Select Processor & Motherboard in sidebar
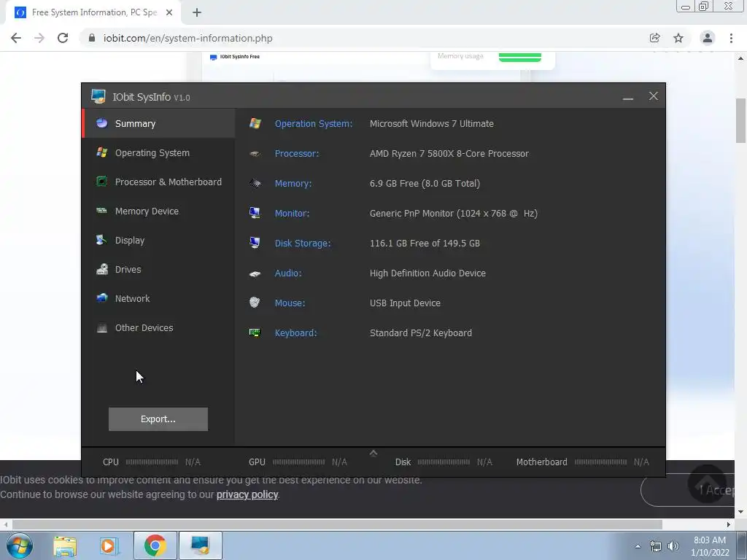Image resolution: width=747 pixels, height=560 pixels. pos(159,182)
